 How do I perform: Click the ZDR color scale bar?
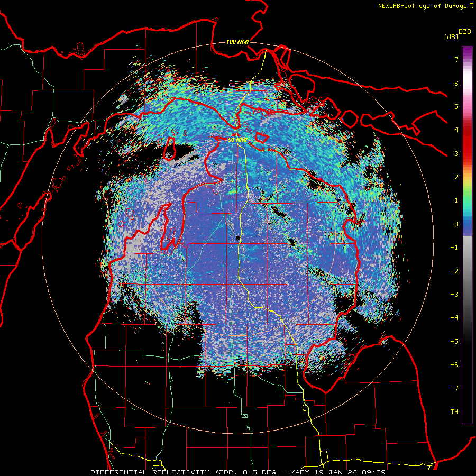click(467, 235)
